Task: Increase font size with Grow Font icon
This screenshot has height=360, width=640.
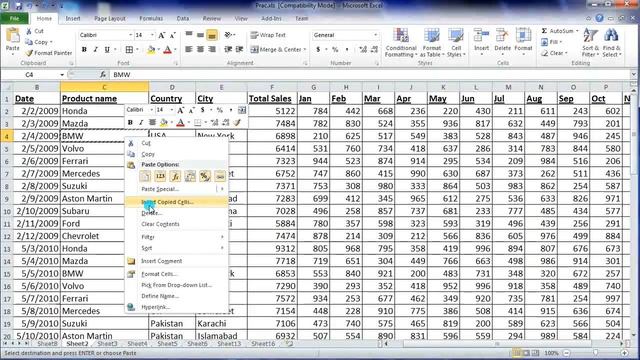Action: point(162,36)
